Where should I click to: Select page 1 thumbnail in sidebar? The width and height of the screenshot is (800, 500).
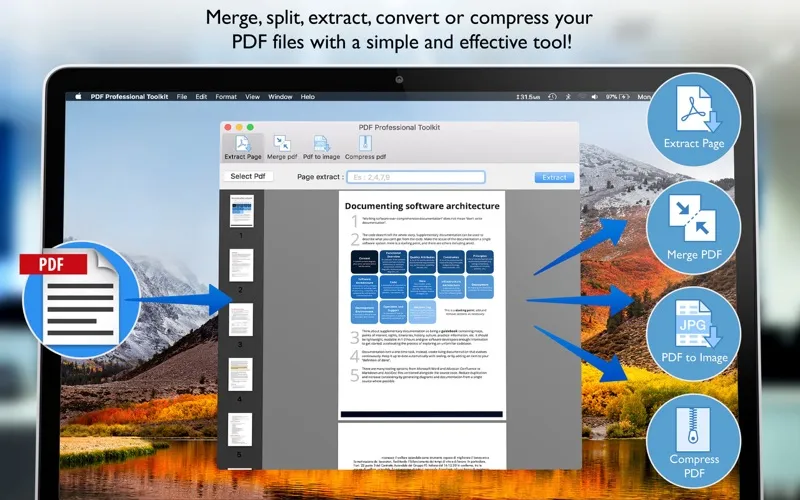(241, 211)
